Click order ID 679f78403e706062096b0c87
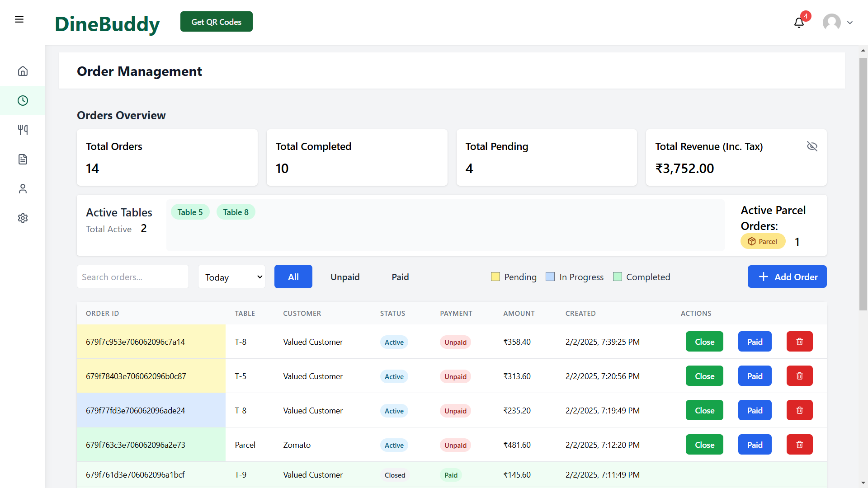 click(x=136, y=376)
